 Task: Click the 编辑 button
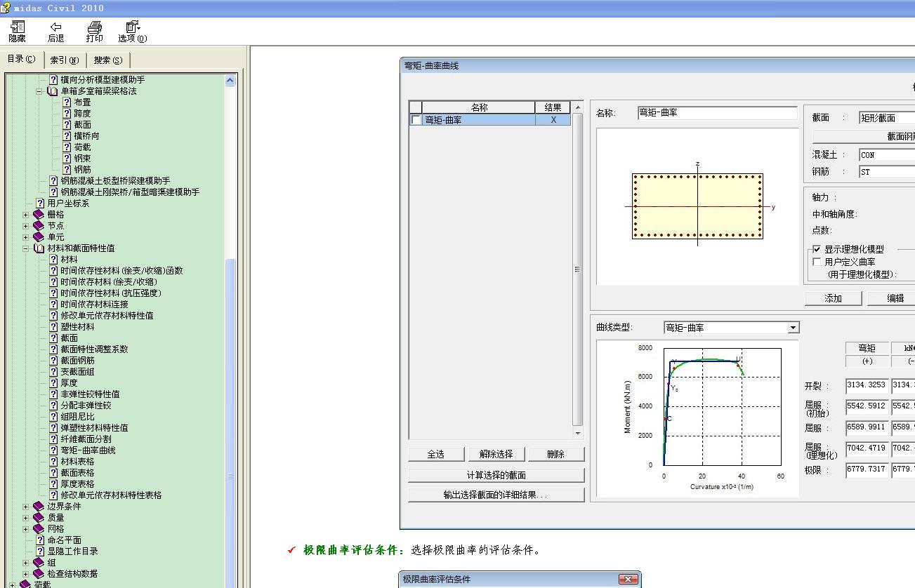click(x=893, y=298)
